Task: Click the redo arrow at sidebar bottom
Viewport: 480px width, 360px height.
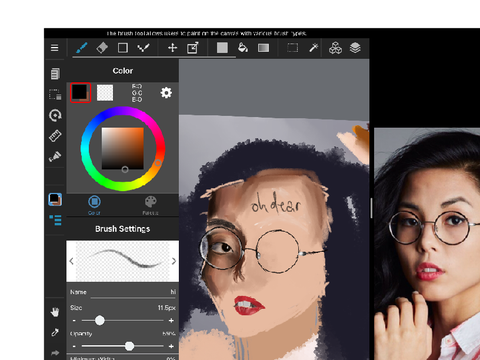Action: 55,352
